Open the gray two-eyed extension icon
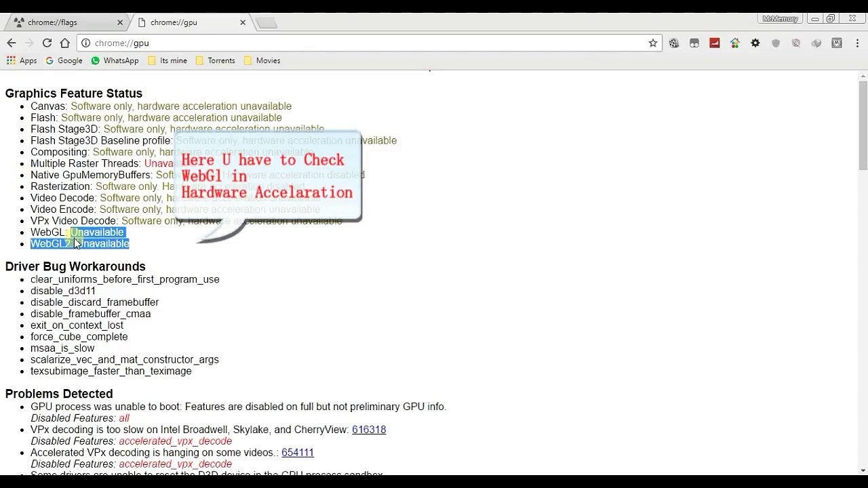 tap(694, 43)
